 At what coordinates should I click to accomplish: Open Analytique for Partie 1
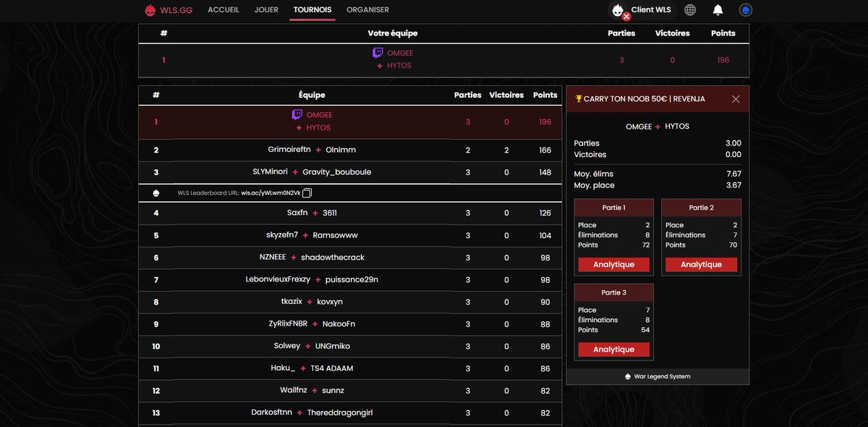pyautogui.click(x=613, y=265)
